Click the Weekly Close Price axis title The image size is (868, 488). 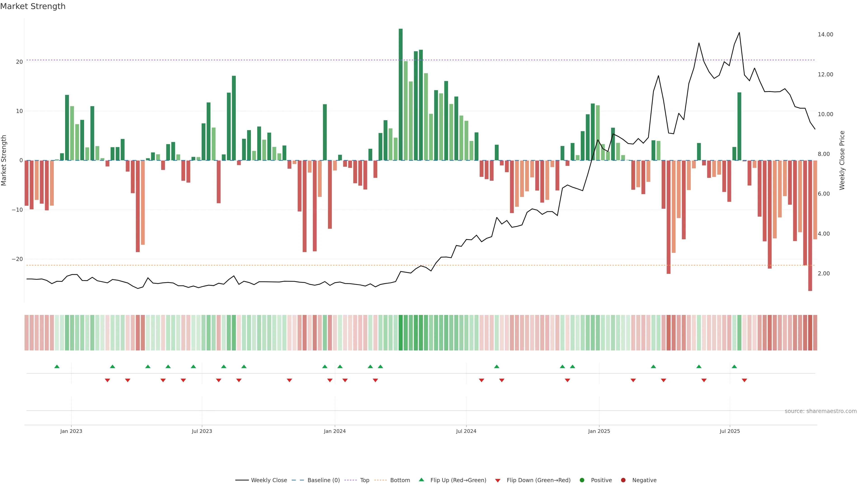(x=842, y=160)
